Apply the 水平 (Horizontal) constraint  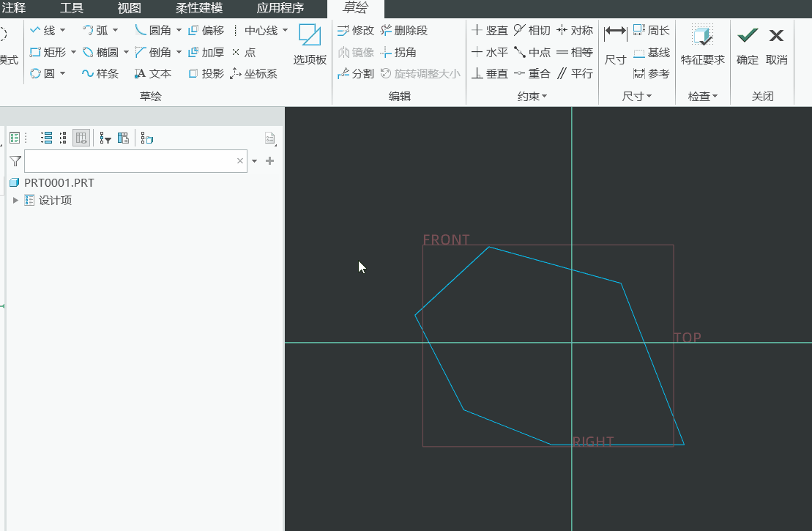coord(489,52)
